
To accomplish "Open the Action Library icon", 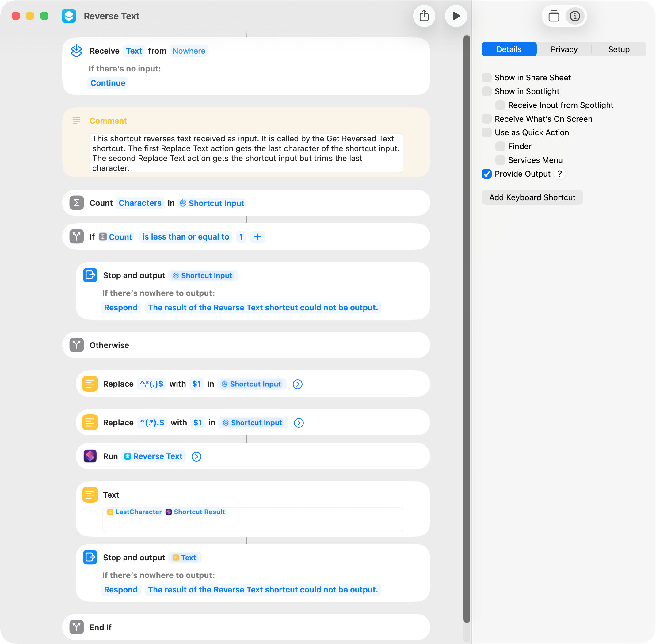I will (x=554, y=16).
